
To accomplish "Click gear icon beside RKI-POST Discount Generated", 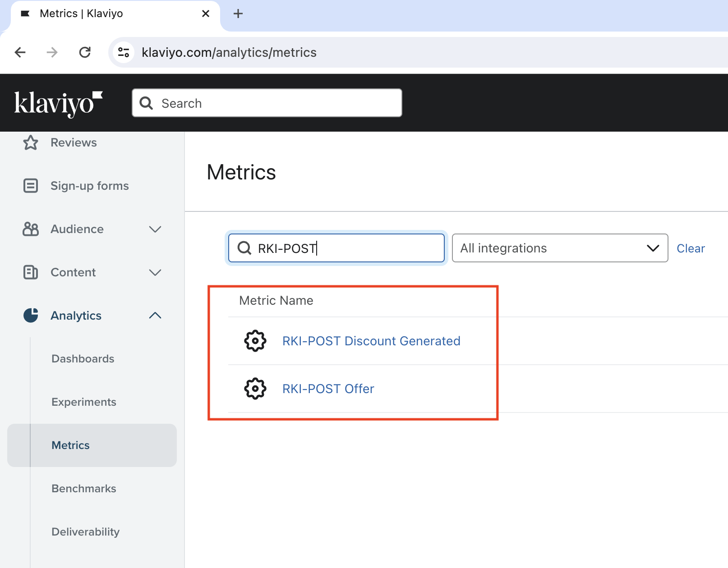I will (x=255, y=341).
